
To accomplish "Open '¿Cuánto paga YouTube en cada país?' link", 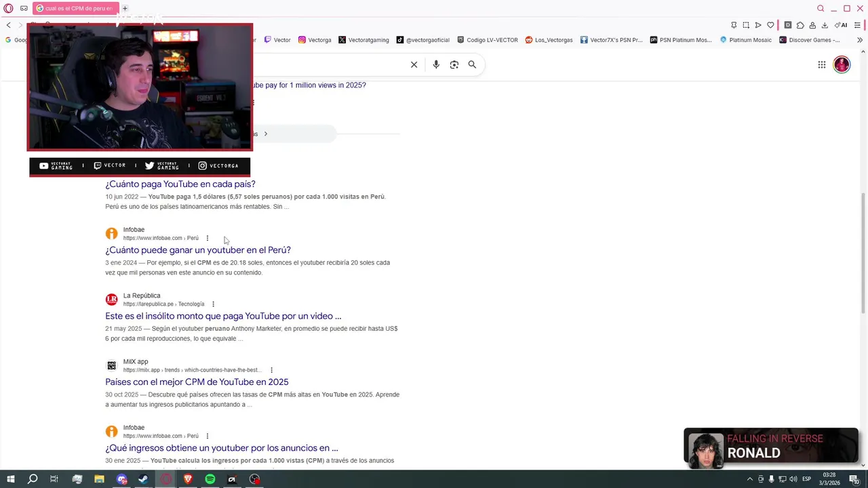I will point(180,184).
